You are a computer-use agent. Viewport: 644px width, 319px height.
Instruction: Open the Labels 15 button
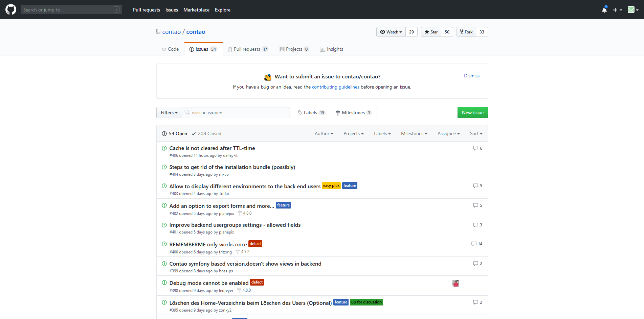312,113
